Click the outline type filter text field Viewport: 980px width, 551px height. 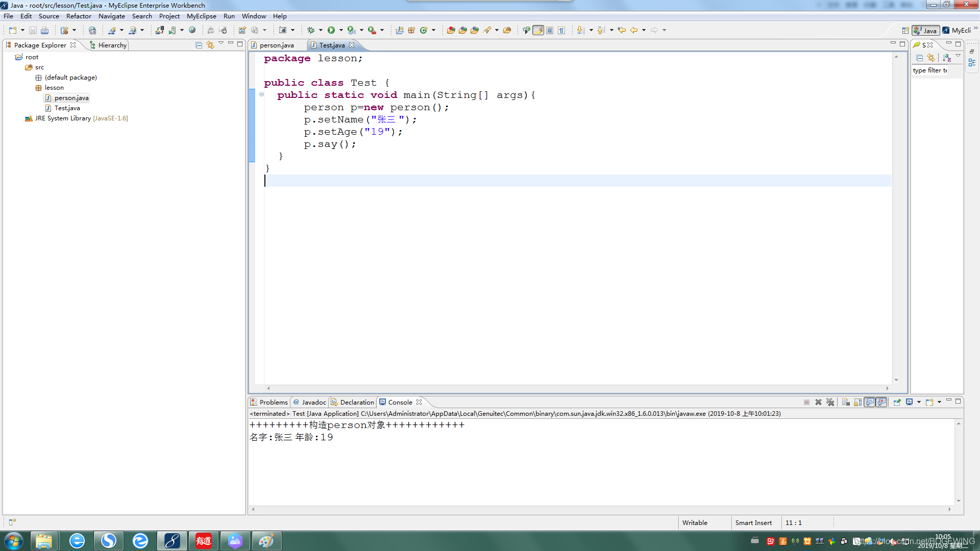tap(929, 70)
